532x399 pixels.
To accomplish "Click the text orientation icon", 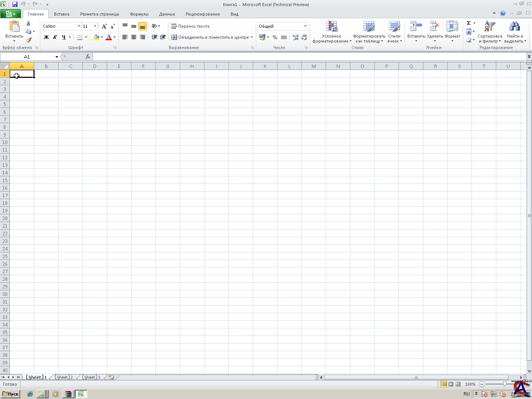I will tap(154, 26).
